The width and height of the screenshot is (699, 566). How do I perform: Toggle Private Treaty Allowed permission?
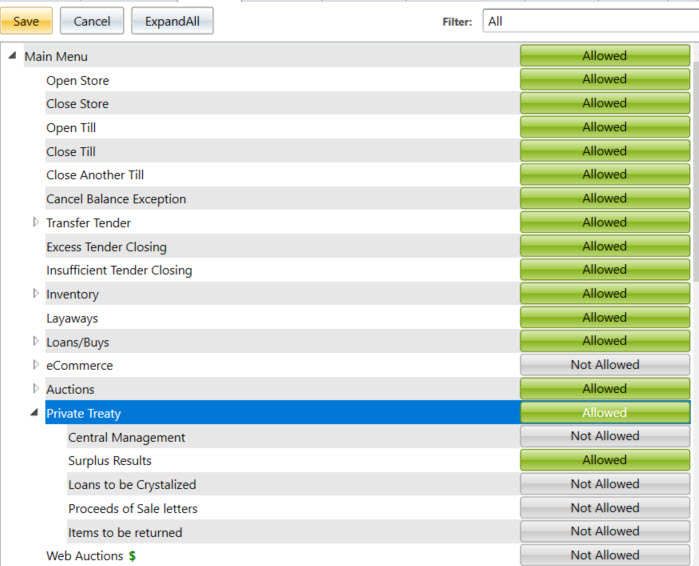click(x=605, y=413)
